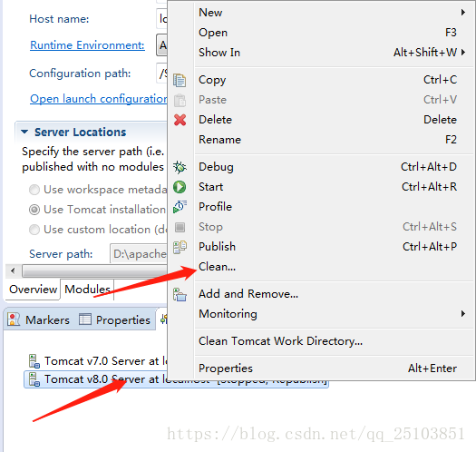Image resolution: width=476 pixels, height=452 pixels.
Task: Choose Show In from the context menu
Action: 334,53
